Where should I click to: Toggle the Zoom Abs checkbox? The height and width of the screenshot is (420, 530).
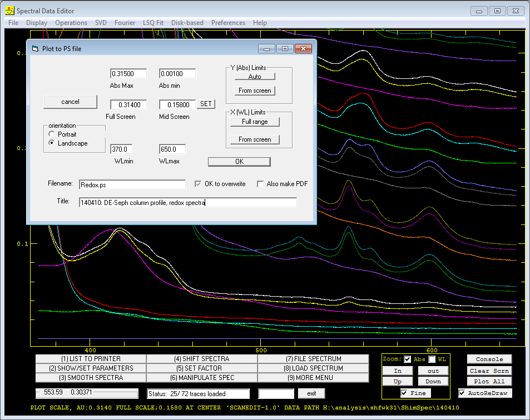(x=408, y=359)
